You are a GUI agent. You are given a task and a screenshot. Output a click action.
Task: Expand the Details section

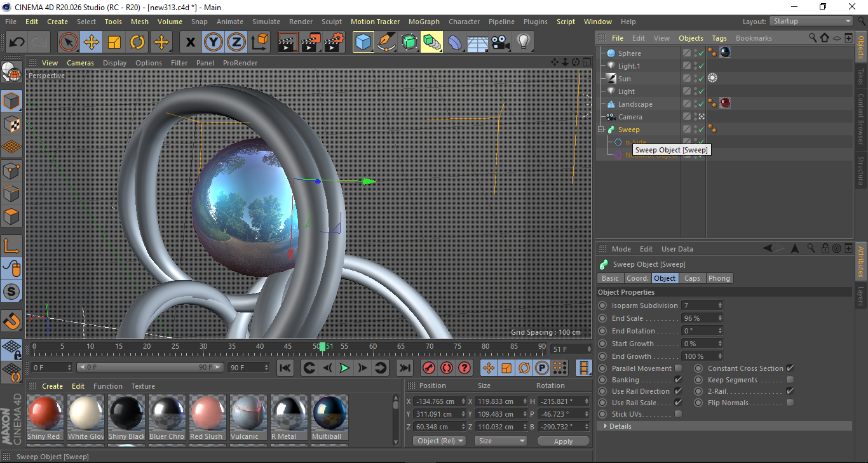click(x=724, y=426)
